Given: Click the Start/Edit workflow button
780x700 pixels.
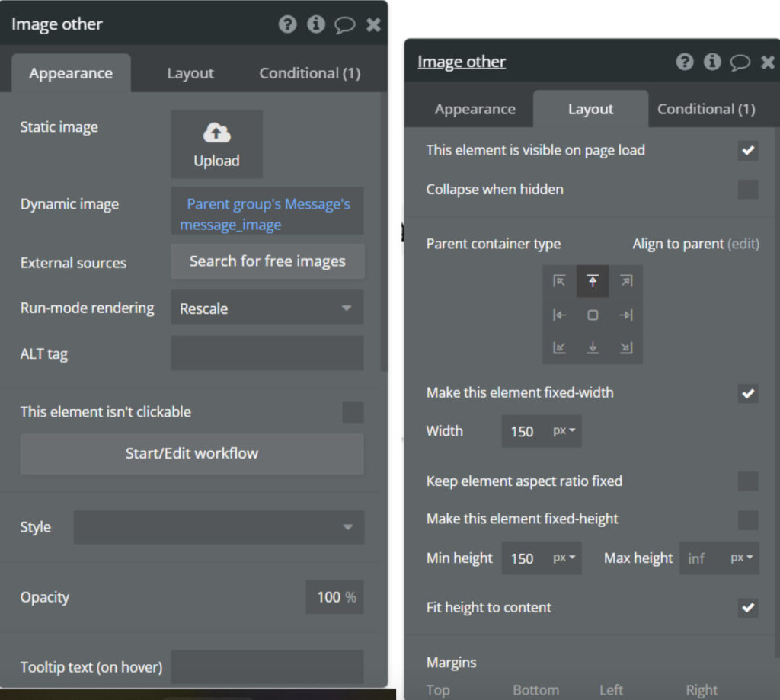Looking at the screenshot, I should pyautogui.click(x=192, y=454).
